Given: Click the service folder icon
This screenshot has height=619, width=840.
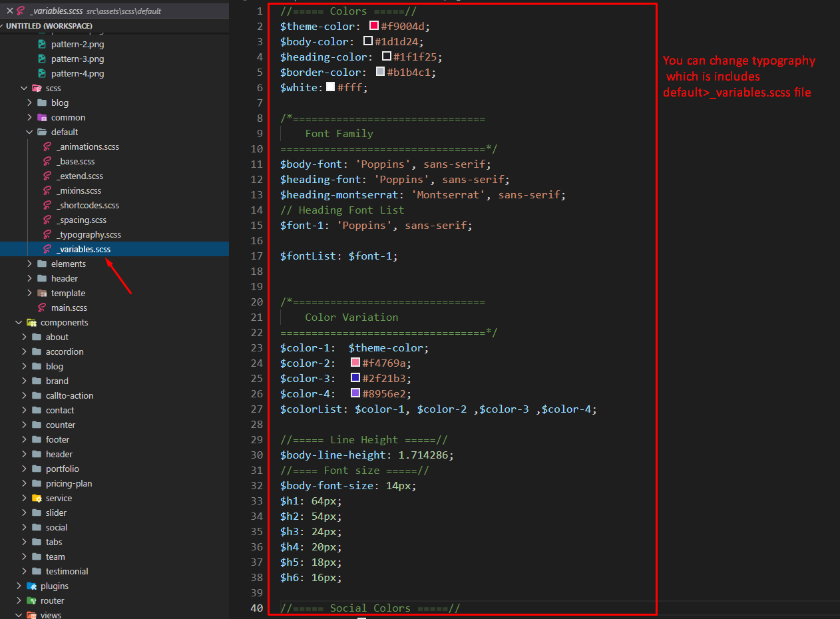Looking at the screenshot, I should coord(37,498).
